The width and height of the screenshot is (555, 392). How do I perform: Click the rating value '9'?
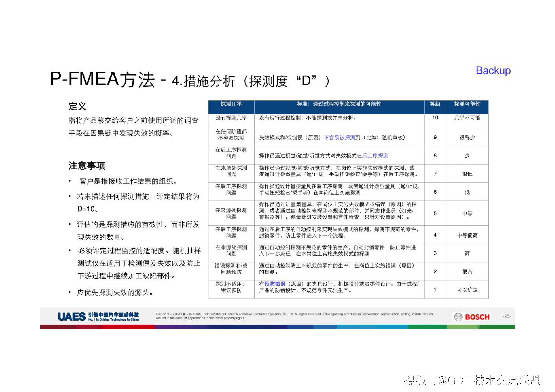[x=435, y=137]
